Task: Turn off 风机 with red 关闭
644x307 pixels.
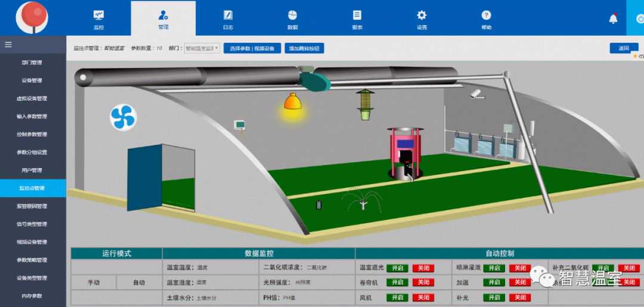Action: pos(422,297)
